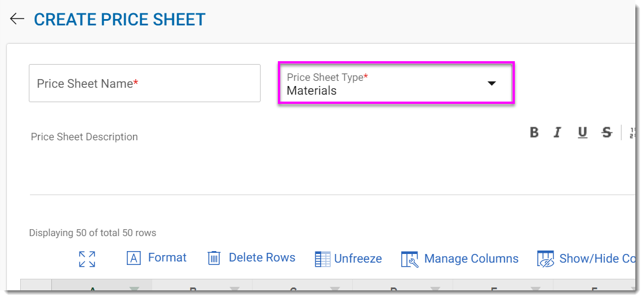The image size is (644, 299).
Task: Click the Unfreeze text label
Action: pyautogui.click(x=357, y=259)
